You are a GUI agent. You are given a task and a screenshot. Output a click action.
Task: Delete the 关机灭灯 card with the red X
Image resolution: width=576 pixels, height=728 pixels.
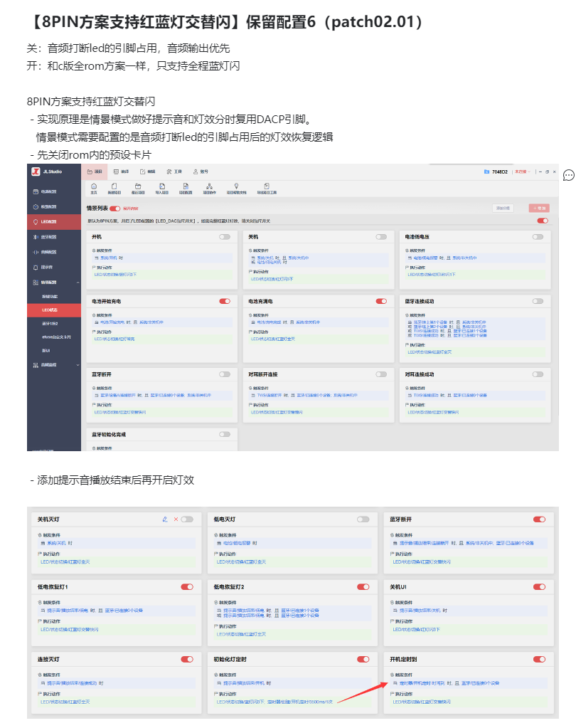pyautogui.click(x=176, y=519)
